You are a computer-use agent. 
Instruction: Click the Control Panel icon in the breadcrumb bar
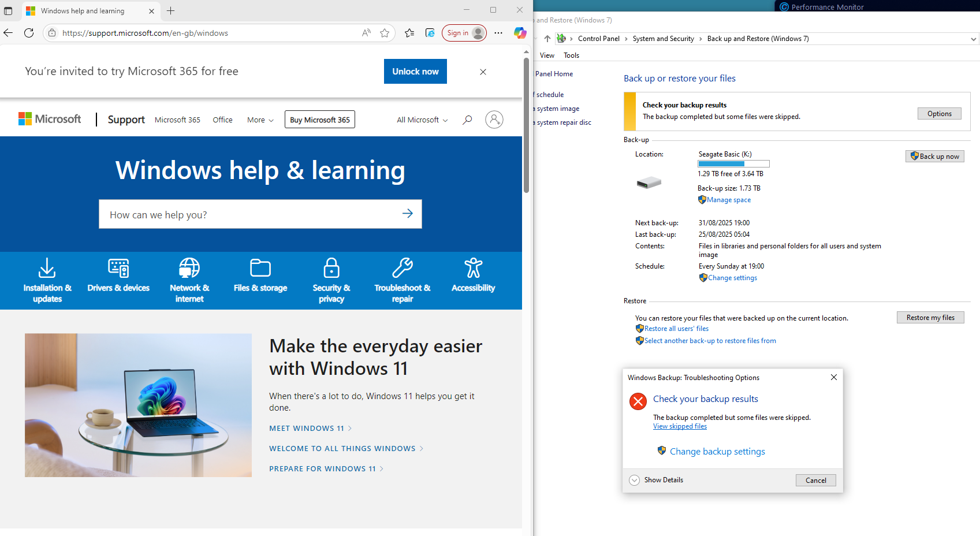(x=561, y=39)
